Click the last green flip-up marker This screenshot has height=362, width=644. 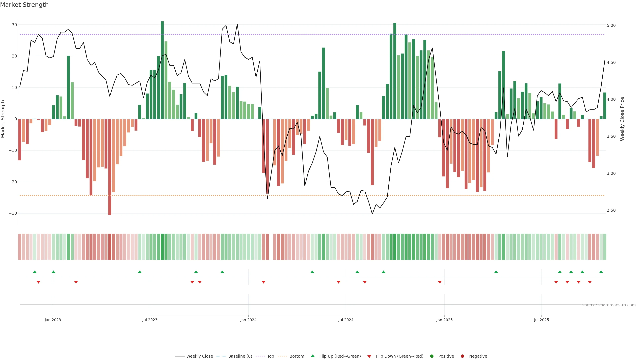[601, 272]
